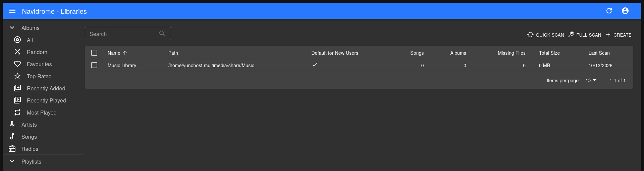Click the Radios icon in sidebar
This screenshot has height=171, width=644.
click(12, 149)
